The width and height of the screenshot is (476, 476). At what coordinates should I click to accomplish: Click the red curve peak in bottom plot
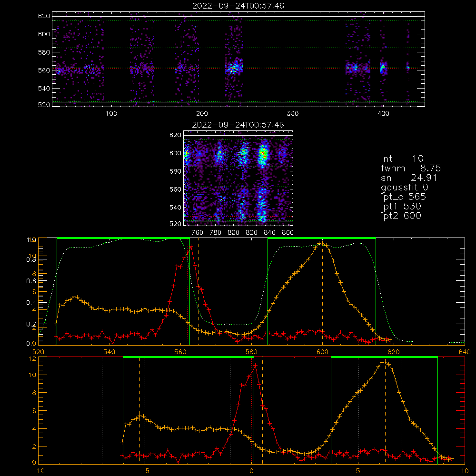tap(255, 365)
